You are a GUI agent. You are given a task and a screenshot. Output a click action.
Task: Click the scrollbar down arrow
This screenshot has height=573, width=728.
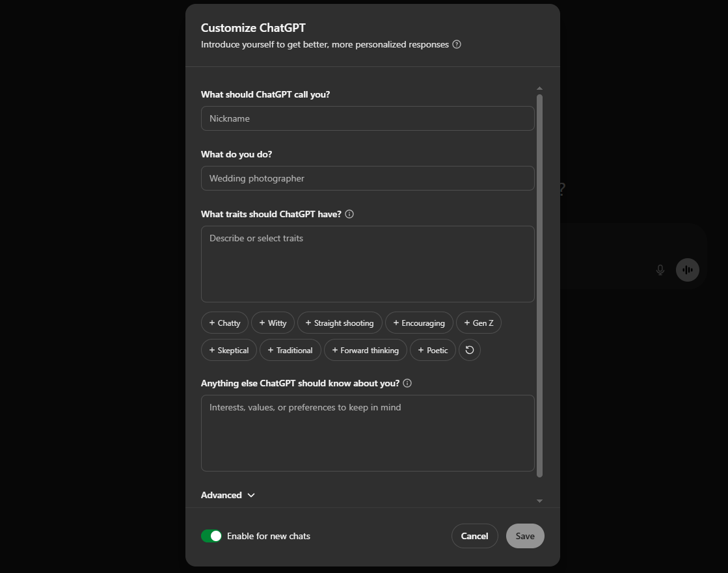539,501
